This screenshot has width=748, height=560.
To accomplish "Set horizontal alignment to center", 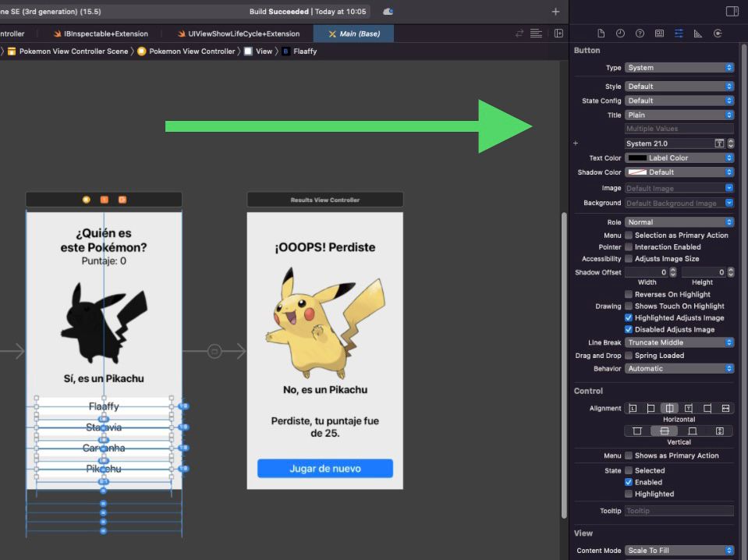I will point(669,409).
